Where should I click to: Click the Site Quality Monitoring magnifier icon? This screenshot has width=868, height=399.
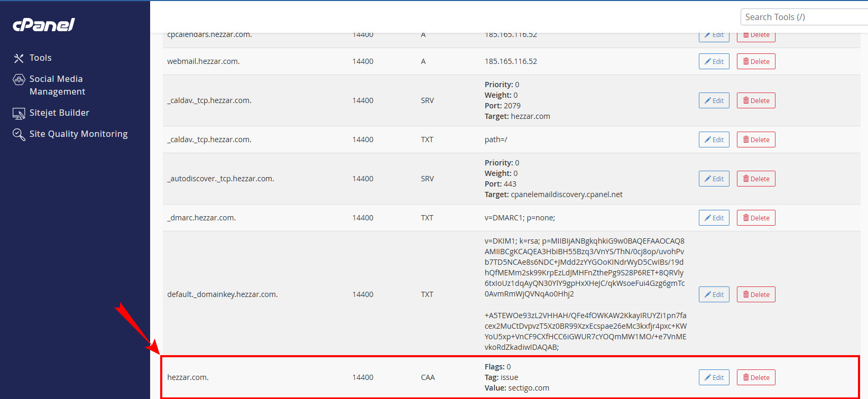click(19, 134)
